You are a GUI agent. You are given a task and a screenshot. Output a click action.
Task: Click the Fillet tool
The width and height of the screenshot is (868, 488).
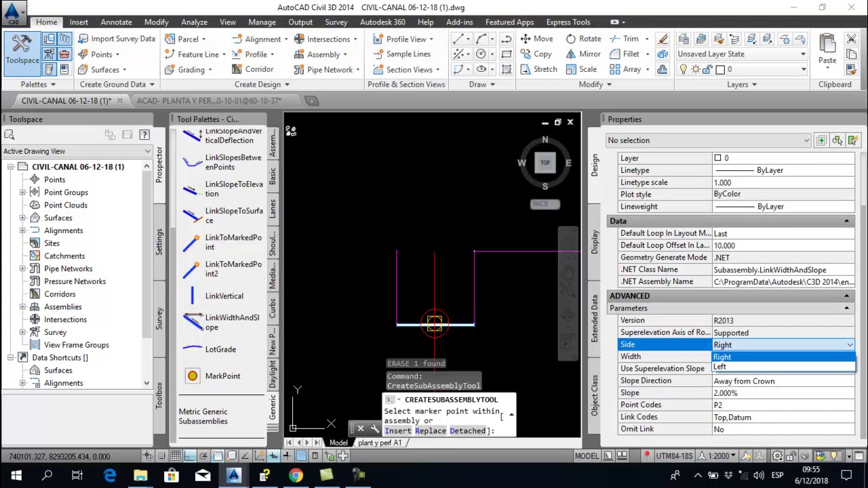625,54
